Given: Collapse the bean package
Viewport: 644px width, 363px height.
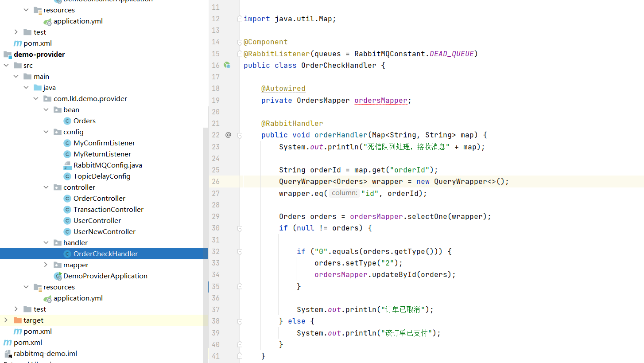Looking at the screenshot, I should tap(46, 110).
